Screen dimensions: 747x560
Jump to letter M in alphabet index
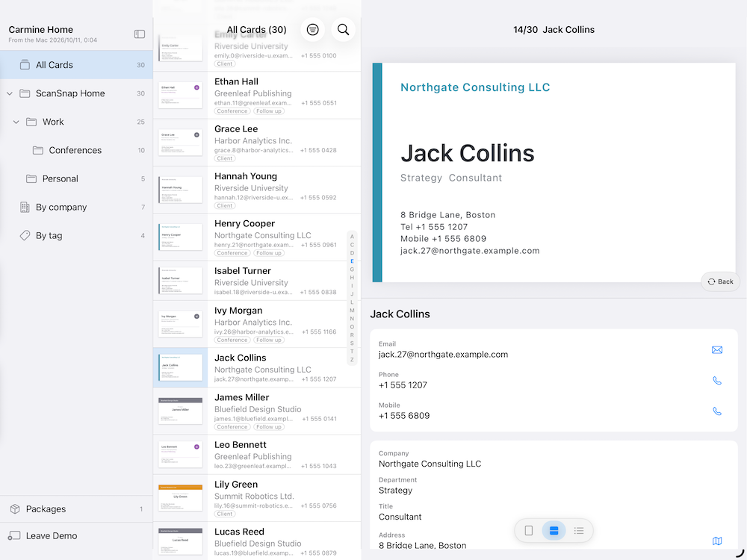352,311
